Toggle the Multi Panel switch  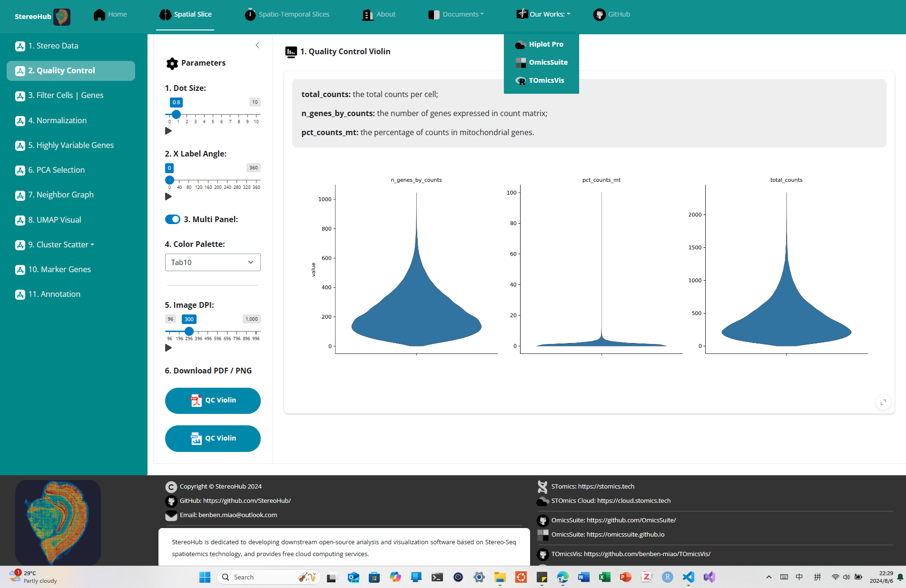point(173,219)
